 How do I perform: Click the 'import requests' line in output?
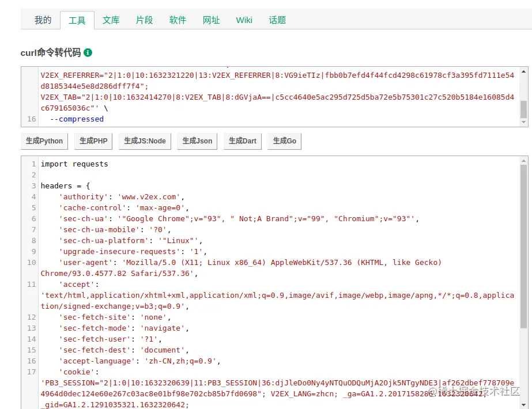[74, 164]
